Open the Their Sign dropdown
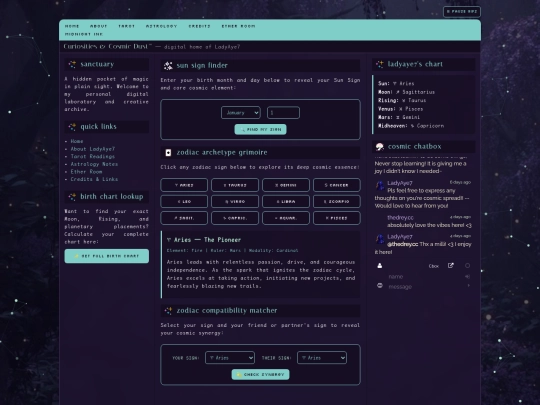540x405 pixels. point(322,358)
